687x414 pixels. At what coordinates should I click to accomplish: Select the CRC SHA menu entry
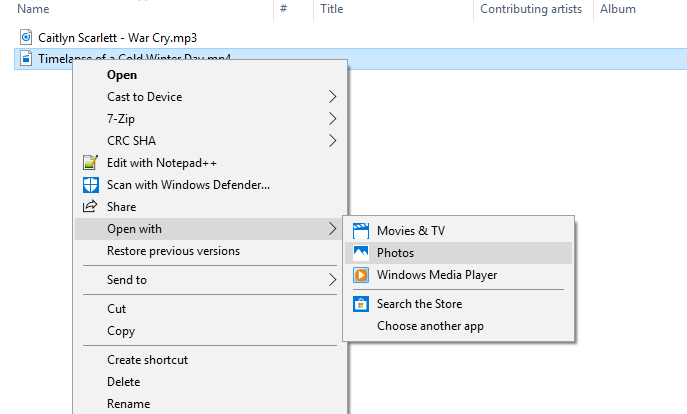pos(211,141)
